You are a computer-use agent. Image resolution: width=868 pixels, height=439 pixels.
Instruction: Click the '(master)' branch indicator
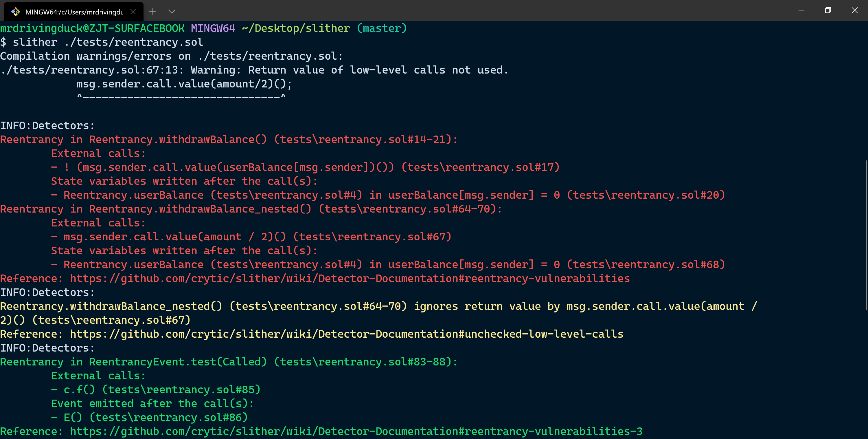(382, 28)
